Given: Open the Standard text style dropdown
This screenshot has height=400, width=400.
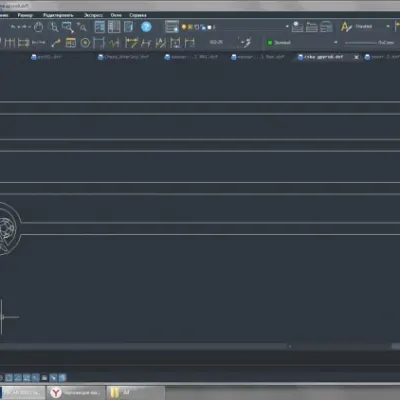Looking at the screenshot, I should (x=388, y=26).
